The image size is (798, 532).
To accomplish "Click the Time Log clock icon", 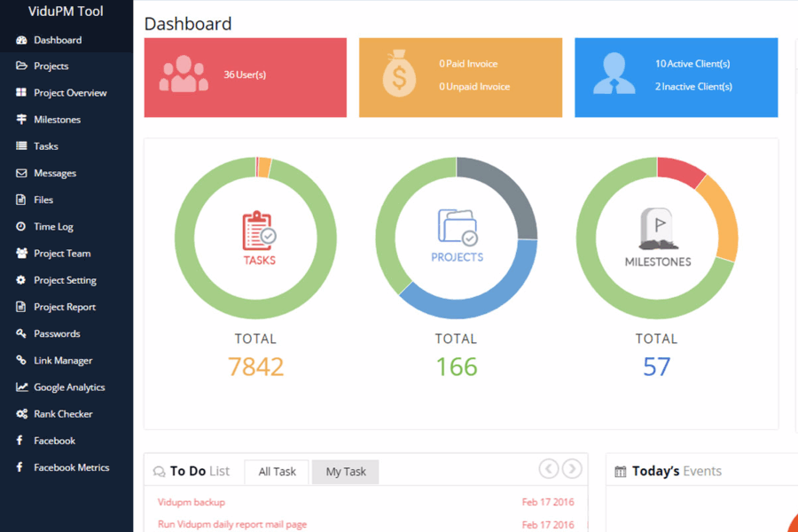I will (x=21, y=226).
